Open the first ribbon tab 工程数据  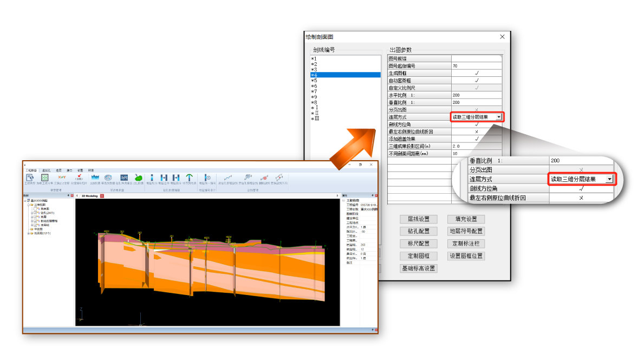(31, 170)
